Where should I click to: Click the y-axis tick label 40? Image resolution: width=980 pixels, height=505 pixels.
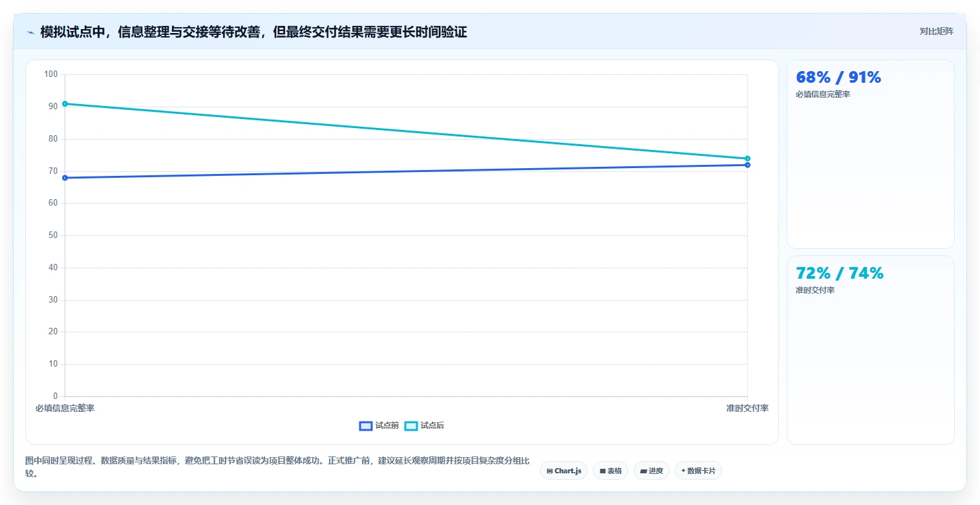coord(53,268)
